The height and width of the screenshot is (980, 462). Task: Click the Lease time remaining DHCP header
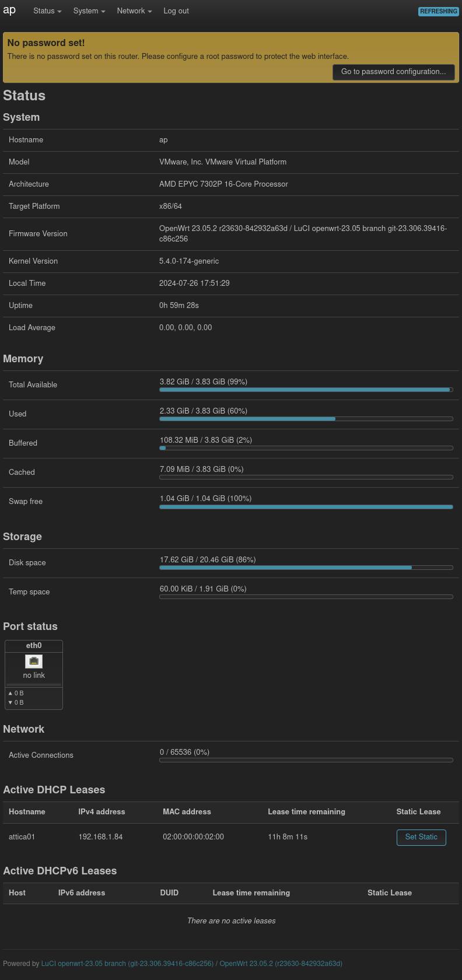coord(306,812)
